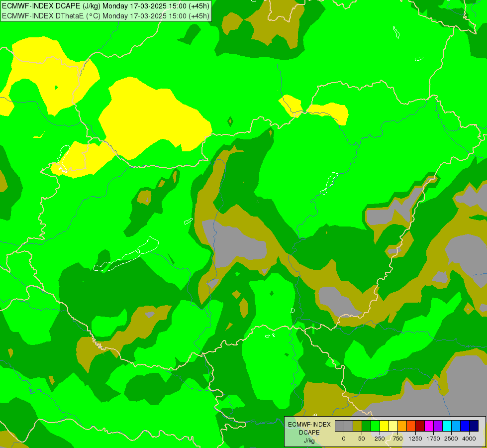Click the legend label ECMWF-INDEX
This screenshot has width=487, height=448.
pyautogui.click(x=309, y=425)
